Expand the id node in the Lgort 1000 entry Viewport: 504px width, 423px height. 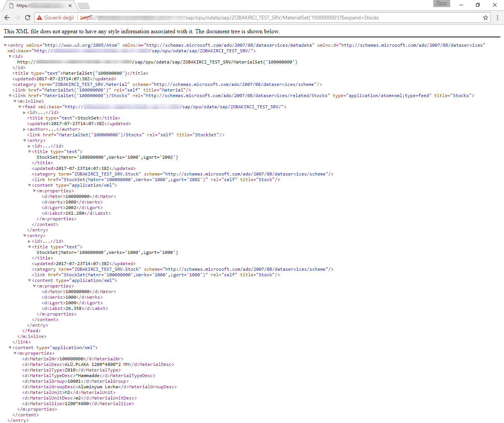pos(30,241)
